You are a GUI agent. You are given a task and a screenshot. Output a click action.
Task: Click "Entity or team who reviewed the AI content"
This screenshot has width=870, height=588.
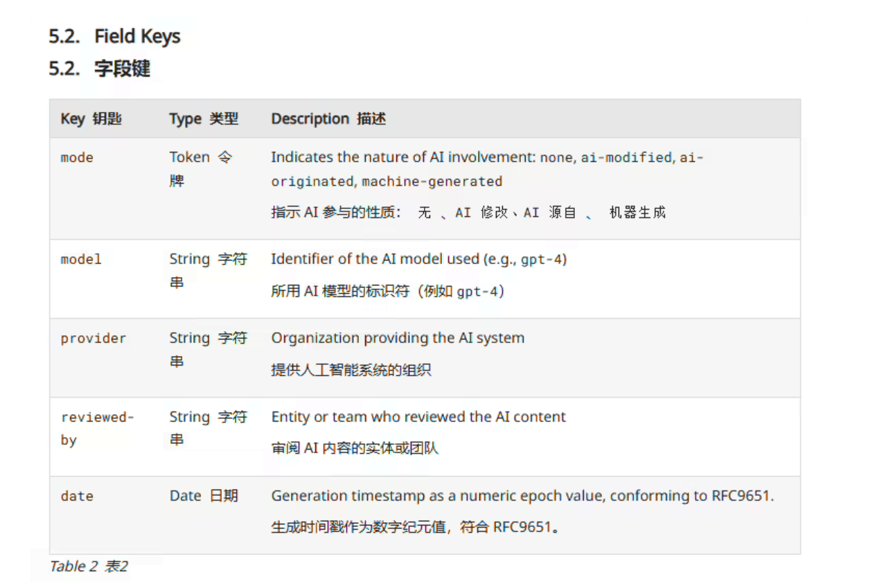coord(418,417)
